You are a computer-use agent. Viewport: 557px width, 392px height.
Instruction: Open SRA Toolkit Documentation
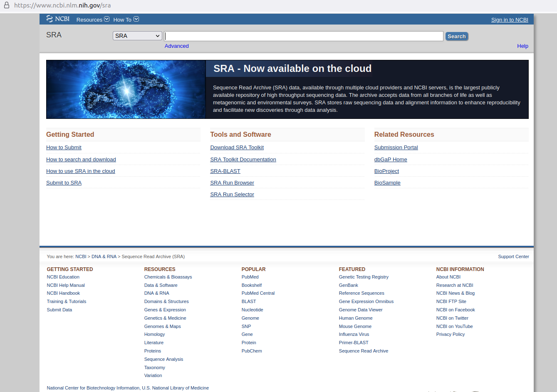coord(243,160)
